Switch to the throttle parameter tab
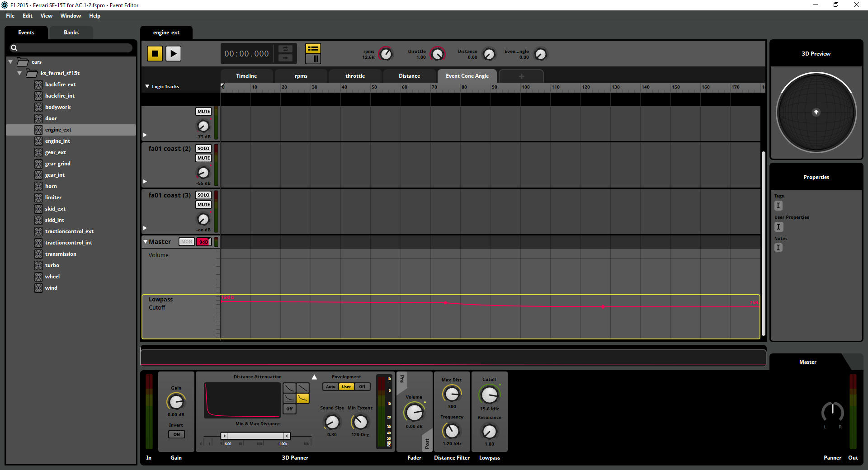The width and height of the screenshot is (868, 470). coord(355,76)
